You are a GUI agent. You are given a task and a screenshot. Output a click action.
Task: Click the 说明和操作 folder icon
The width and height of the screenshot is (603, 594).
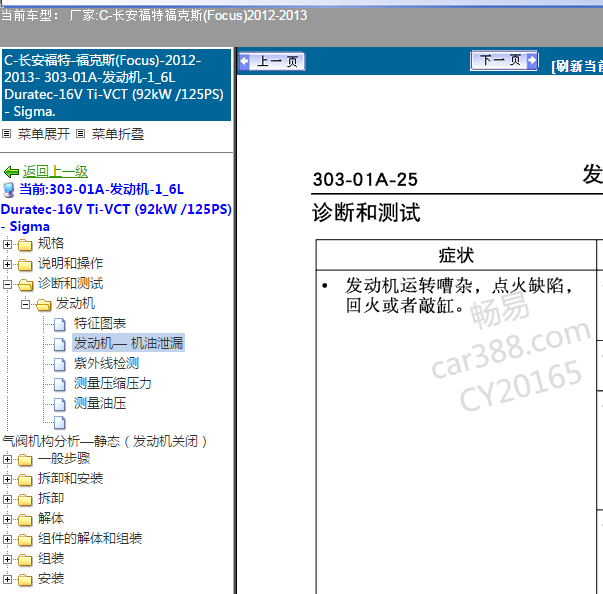point(25,265)
